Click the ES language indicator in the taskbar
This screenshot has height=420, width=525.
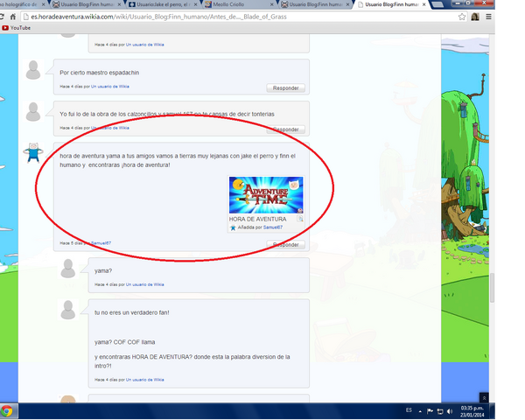(x=409, y=410)
